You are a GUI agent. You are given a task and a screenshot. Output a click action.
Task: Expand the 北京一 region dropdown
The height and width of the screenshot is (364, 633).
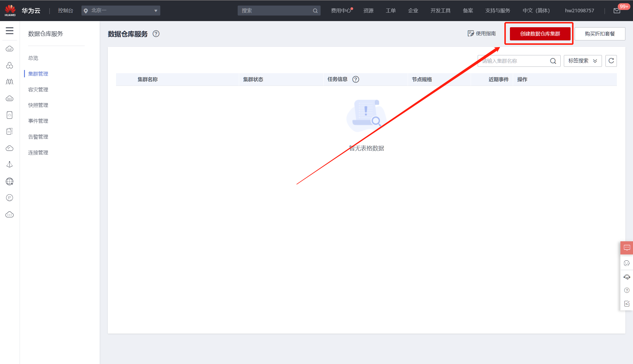point(121,11)
